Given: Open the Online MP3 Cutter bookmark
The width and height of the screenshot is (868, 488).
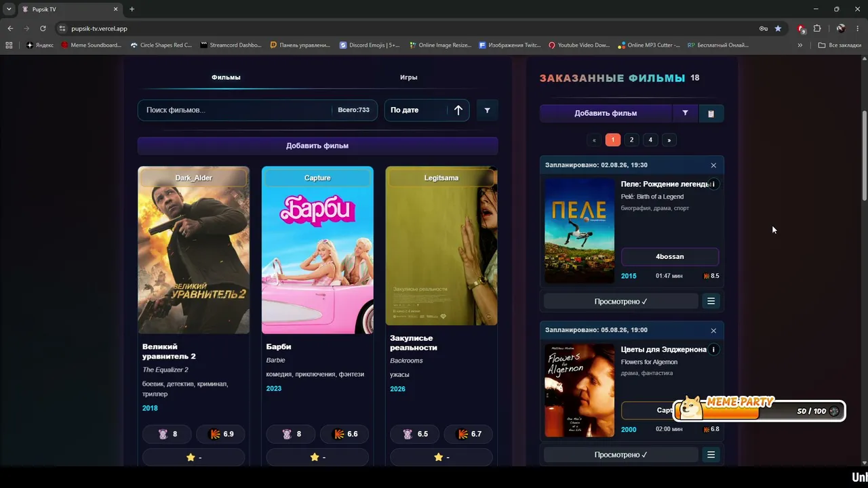Looking at the screenshot, I should pos(649,45).
